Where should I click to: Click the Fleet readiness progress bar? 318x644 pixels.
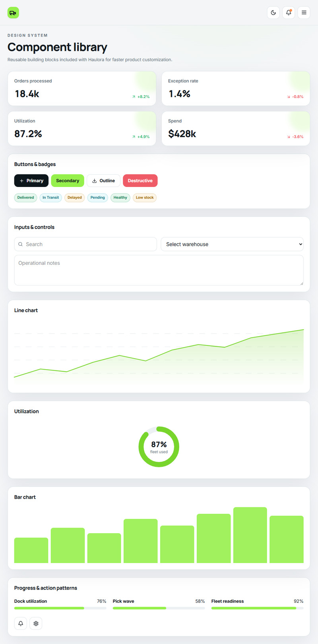coord(258,608)
